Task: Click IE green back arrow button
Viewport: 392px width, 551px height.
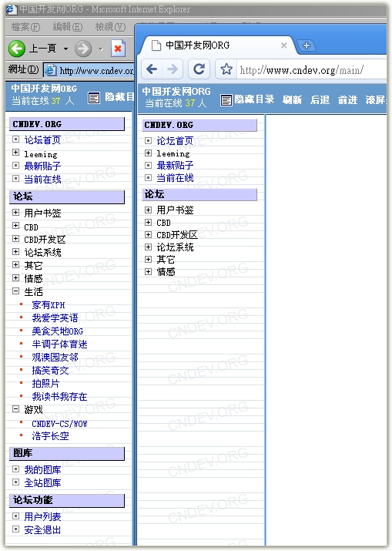Action: tap(16, 49)
